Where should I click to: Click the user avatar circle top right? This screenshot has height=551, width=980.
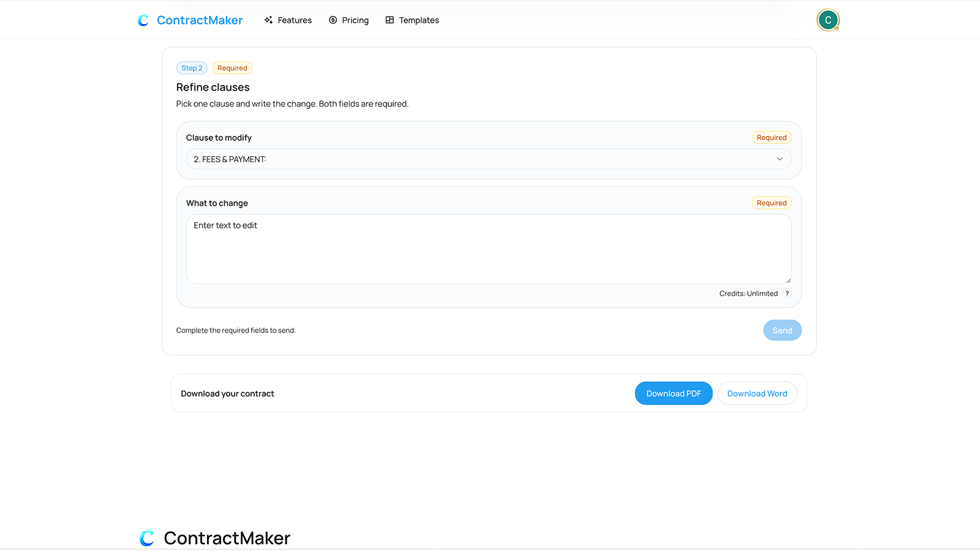click(x=828, y=20)
